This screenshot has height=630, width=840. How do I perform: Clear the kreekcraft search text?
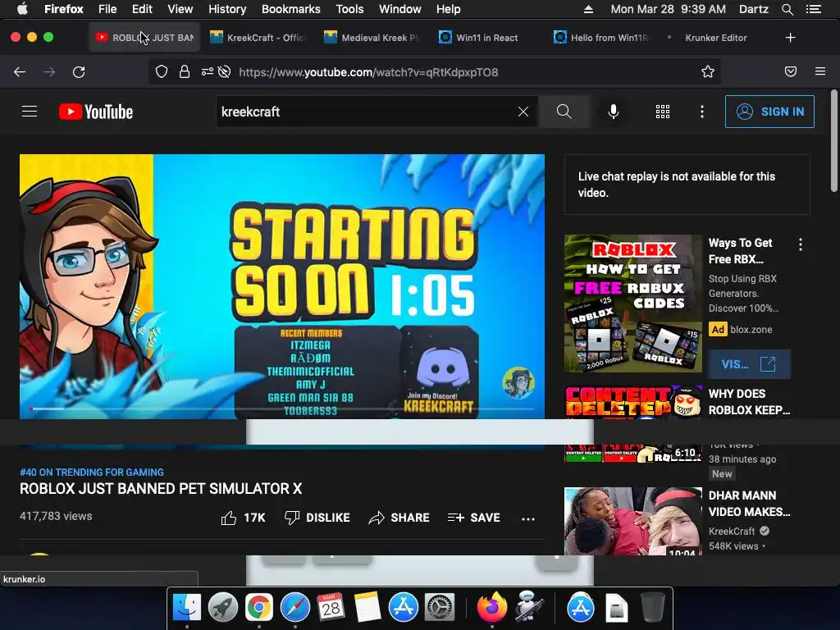pyautogui.click(x=523, y=112)
